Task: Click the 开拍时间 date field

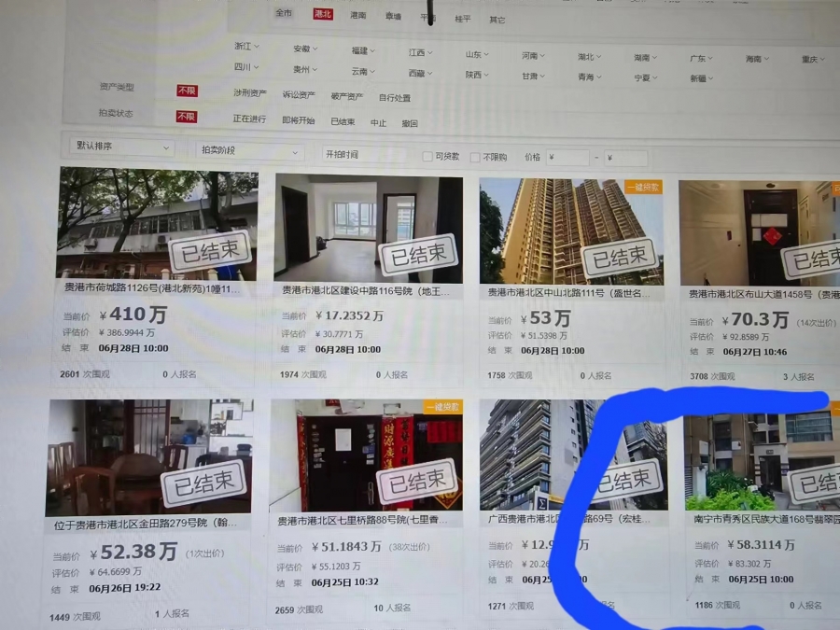Action: point(364,154)
